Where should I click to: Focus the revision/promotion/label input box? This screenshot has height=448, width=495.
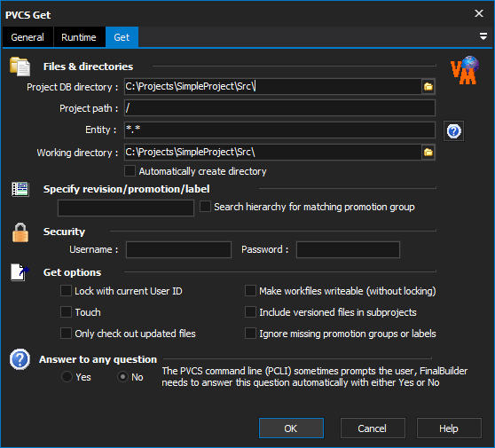126,208
